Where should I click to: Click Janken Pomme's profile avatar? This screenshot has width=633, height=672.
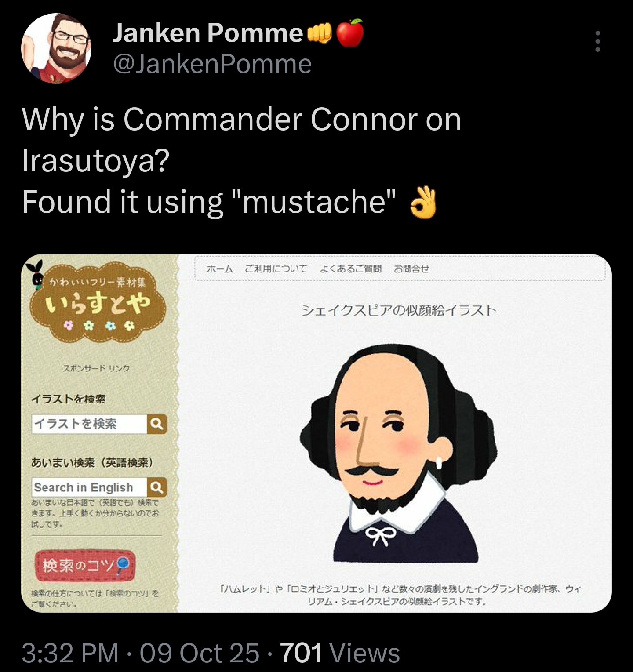[x=56, y=48]
